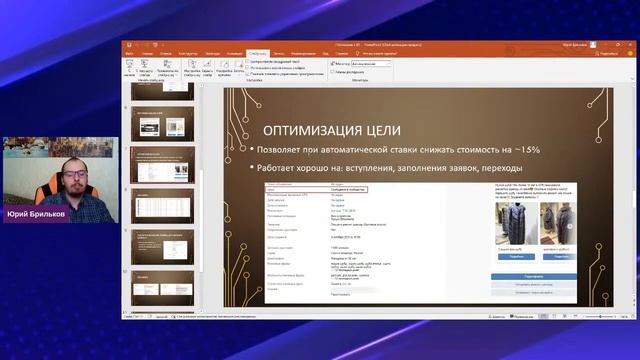640x360 pixels.
Task: Select the active Slide Show ribbon tab
Action: coord(258,53)
